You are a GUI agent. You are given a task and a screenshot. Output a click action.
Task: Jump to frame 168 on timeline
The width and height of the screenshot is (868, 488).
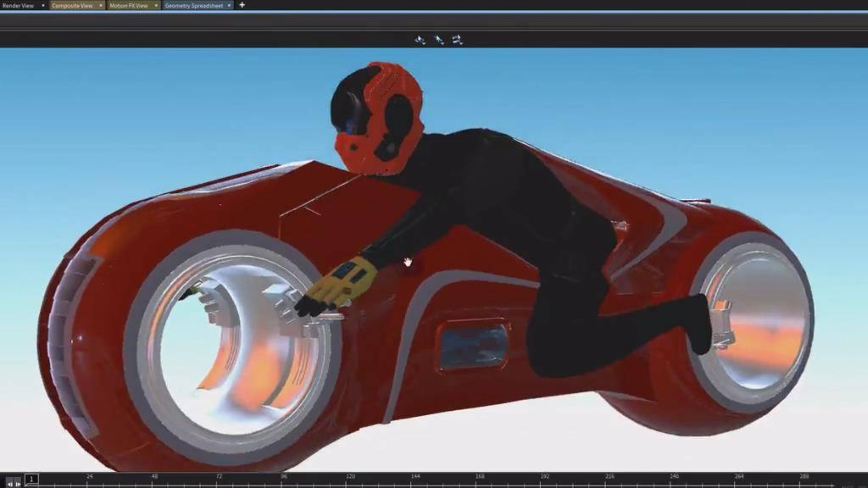480,477
